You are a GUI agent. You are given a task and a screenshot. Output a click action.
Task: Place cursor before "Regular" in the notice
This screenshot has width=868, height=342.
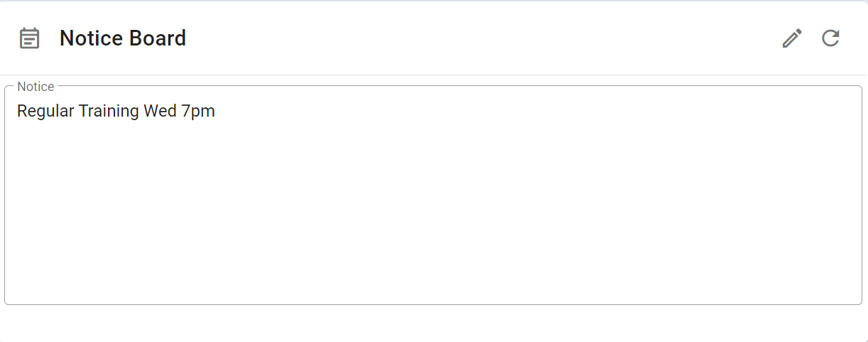click(x=17, y=112)
